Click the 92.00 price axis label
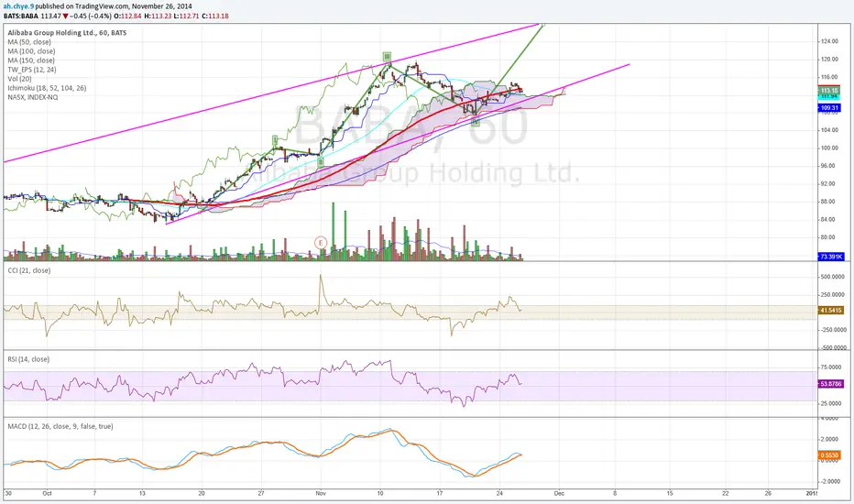This screenshot has width=854, height=504. click(x=827, y=183)
